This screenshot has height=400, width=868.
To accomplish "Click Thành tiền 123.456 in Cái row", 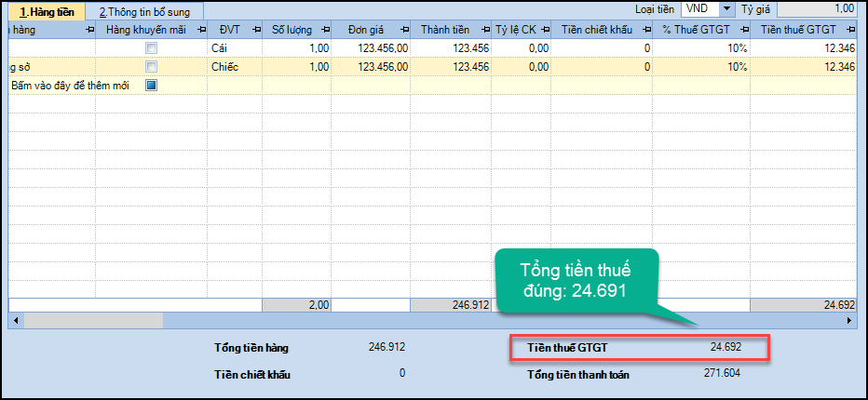I will tap(451, 48).
